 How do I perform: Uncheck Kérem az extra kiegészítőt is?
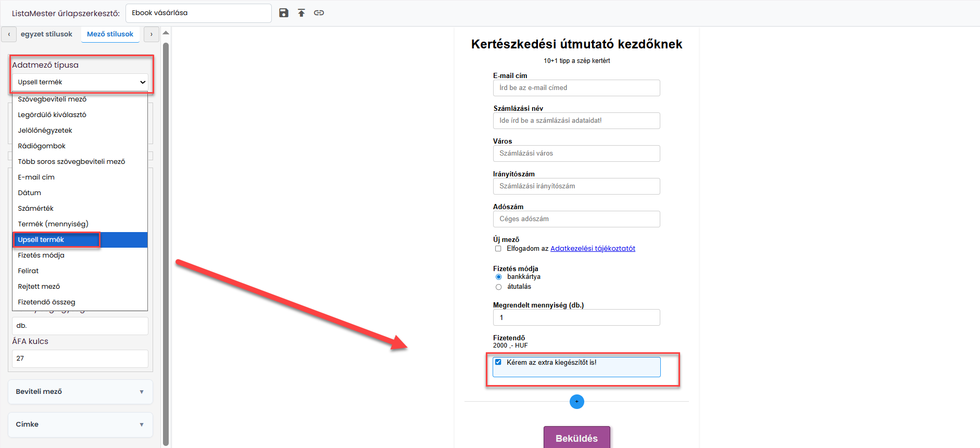(x=498, y=362)
